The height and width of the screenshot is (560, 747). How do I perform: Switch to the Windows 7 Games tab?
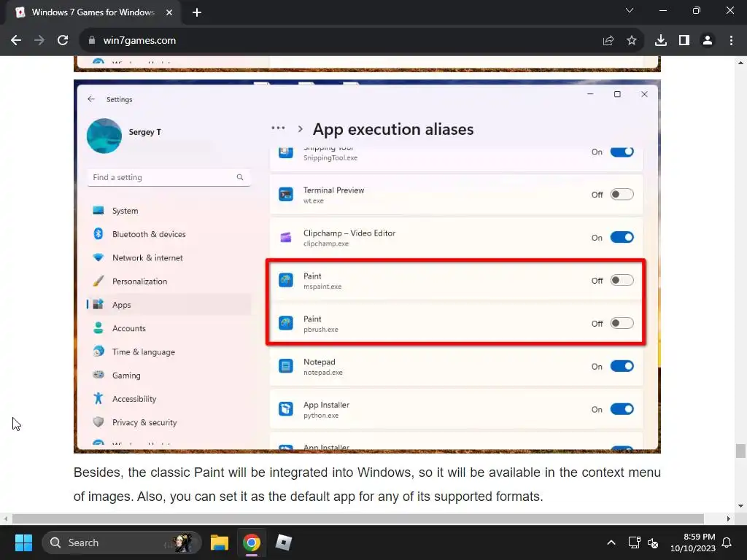point(93,12)
